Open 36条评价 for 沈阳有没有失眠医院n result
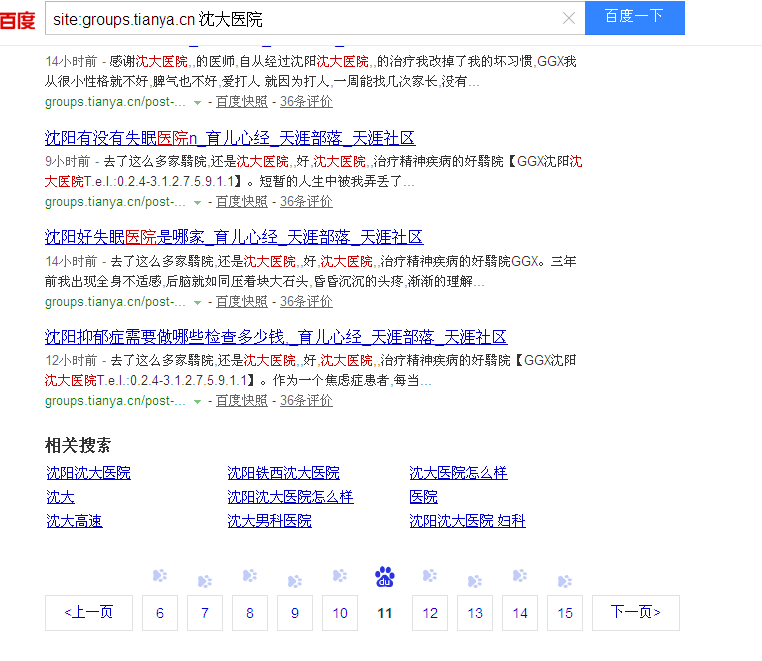 (306, 201)
